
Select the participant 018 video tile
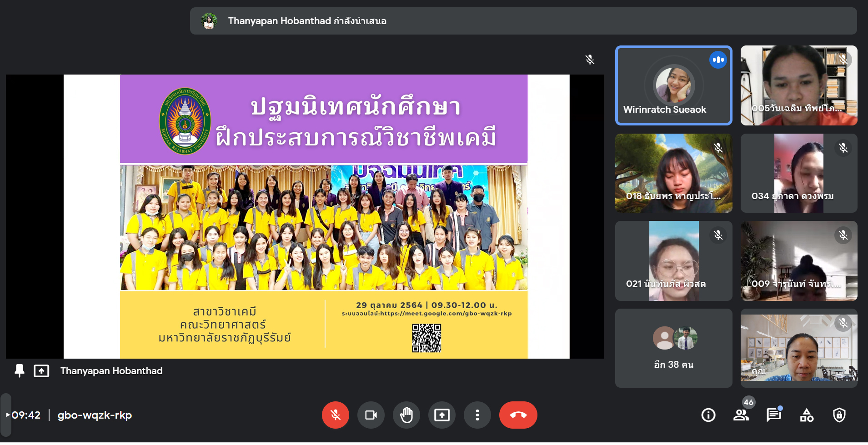[673, 173]
